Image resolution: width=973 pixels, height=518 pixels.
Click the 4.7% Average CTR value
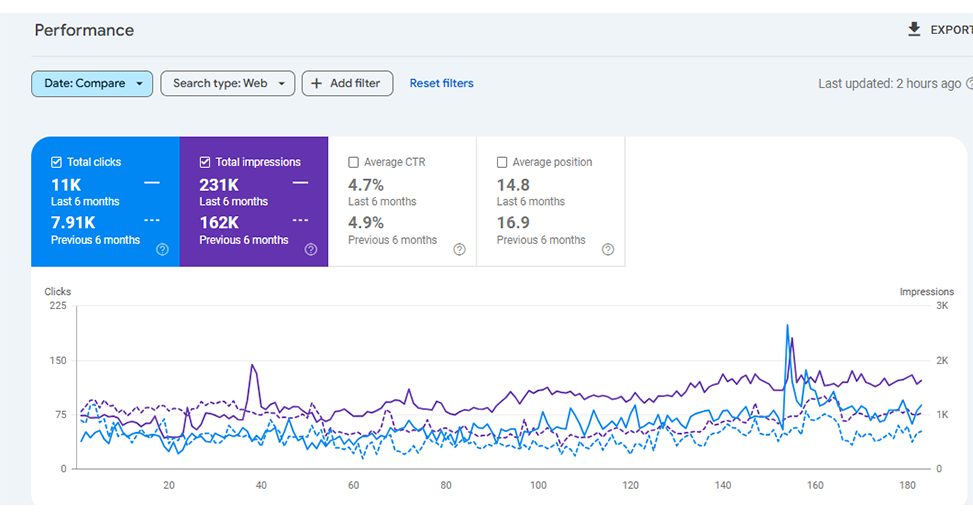tap(366, 184)
